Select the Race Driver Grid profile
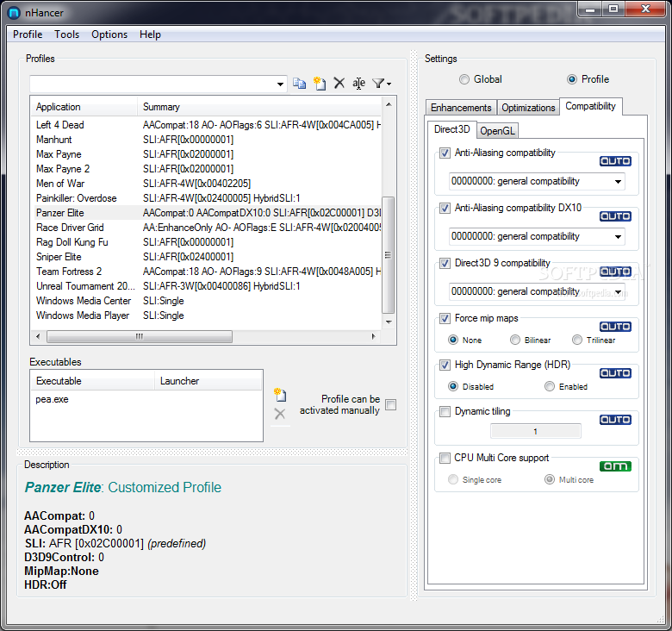 pyautogui.click(x=206, y=228)
